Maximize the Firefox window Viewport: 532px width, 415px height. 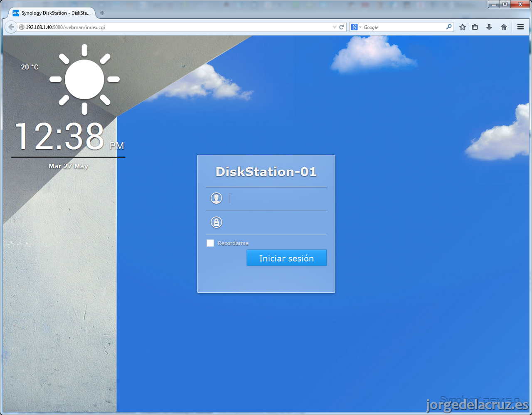pos(505,4)
